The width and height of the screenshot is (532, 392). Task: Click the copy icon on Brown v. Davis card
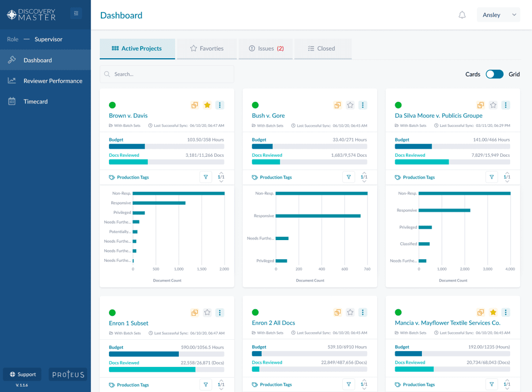pos(195,105)
